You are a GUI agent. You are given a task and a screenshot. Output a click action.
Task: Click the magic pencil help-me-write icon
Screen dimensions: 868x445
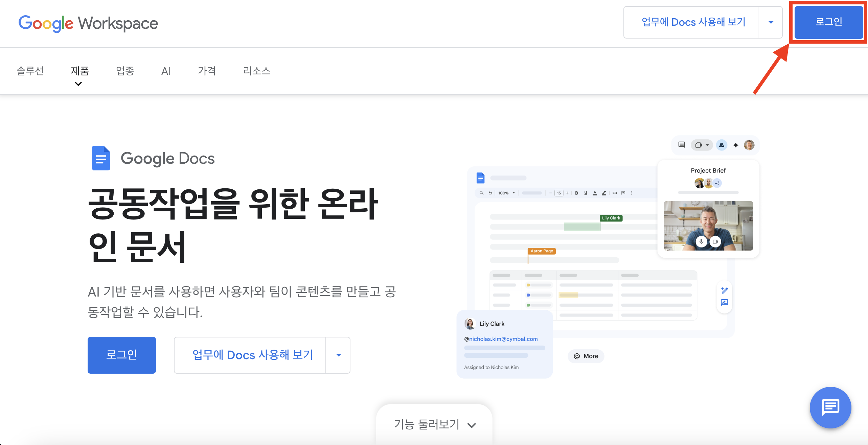[x=724, y=290]
